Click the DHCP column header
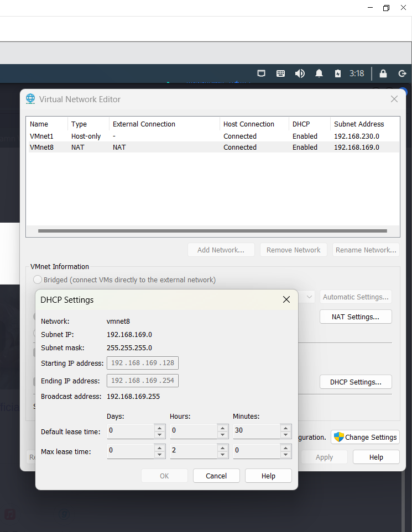The width and height of the screenshot is (412, 532). pos(310,124)
